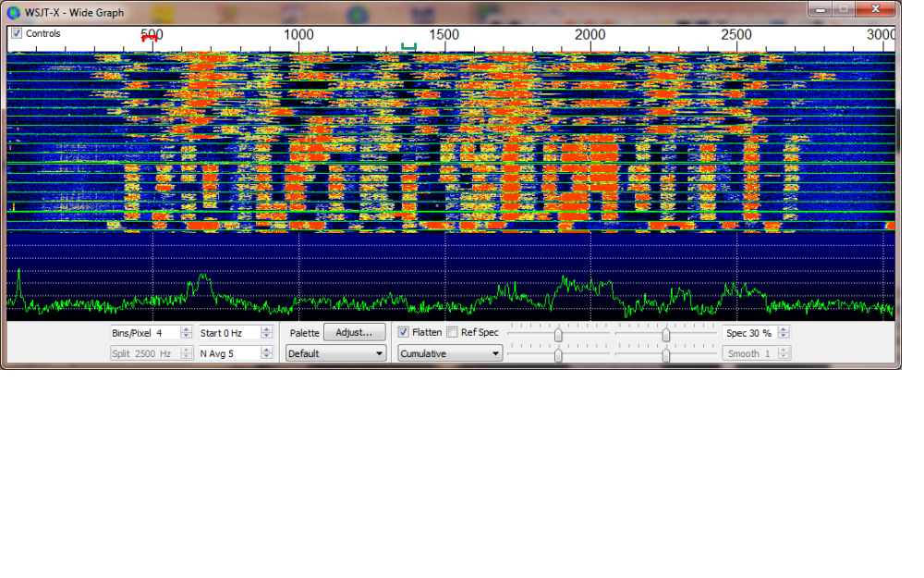Click the 2000 label on frequency scale

(x=590, y=34)
